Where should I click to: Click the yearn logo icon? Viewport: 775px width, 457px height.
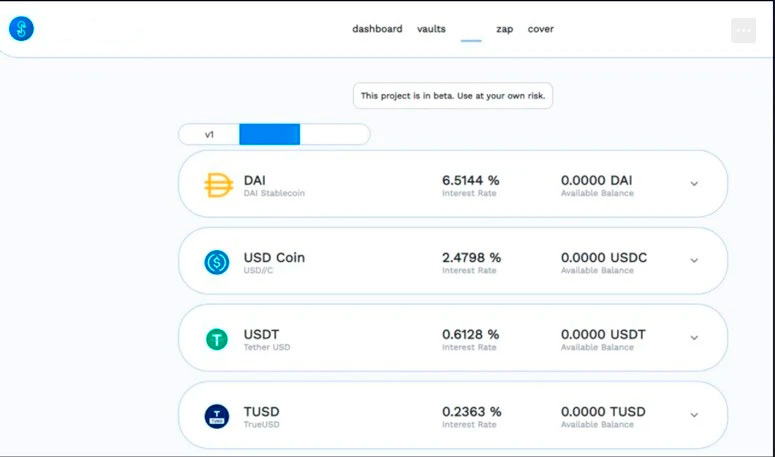[x=21, y=29]
